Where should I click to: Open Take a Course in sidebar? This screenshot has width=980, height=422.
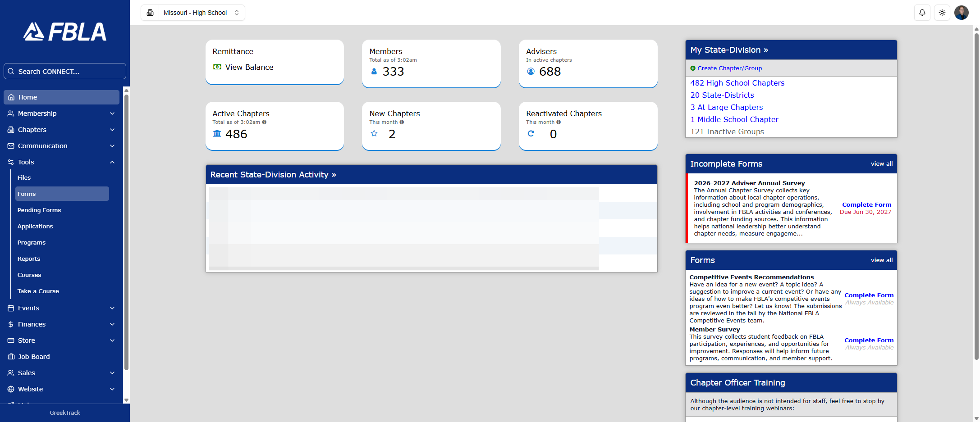click(62, 291)
